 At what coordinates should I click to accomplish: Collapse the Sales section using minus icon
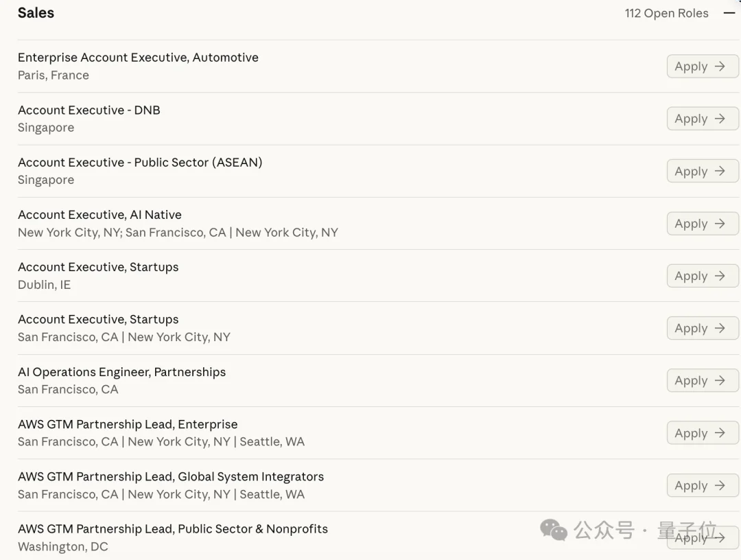point(729,13)
